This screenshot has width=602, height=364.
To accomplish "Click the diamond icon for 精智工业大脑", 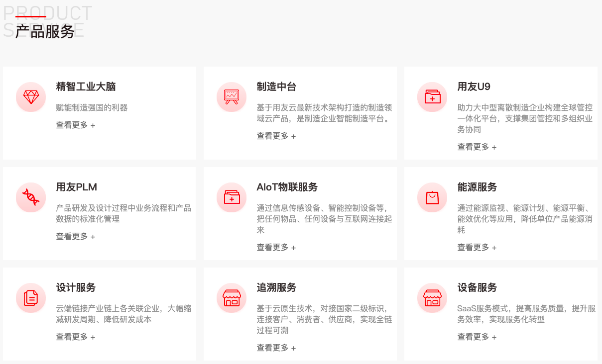I will click(31, 97).
